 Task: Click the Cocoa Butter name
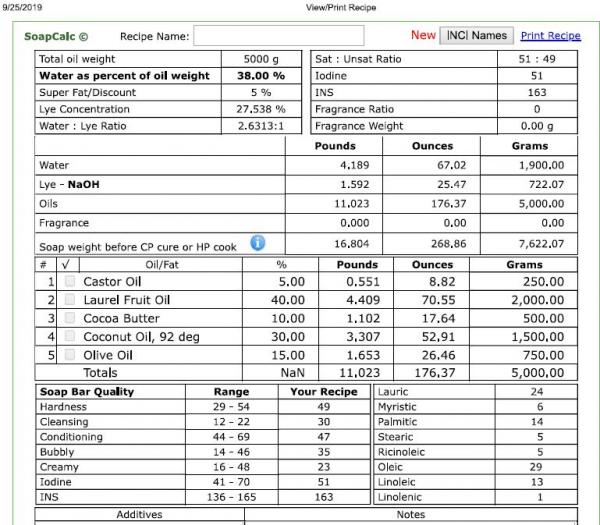(x=122, y=318)
